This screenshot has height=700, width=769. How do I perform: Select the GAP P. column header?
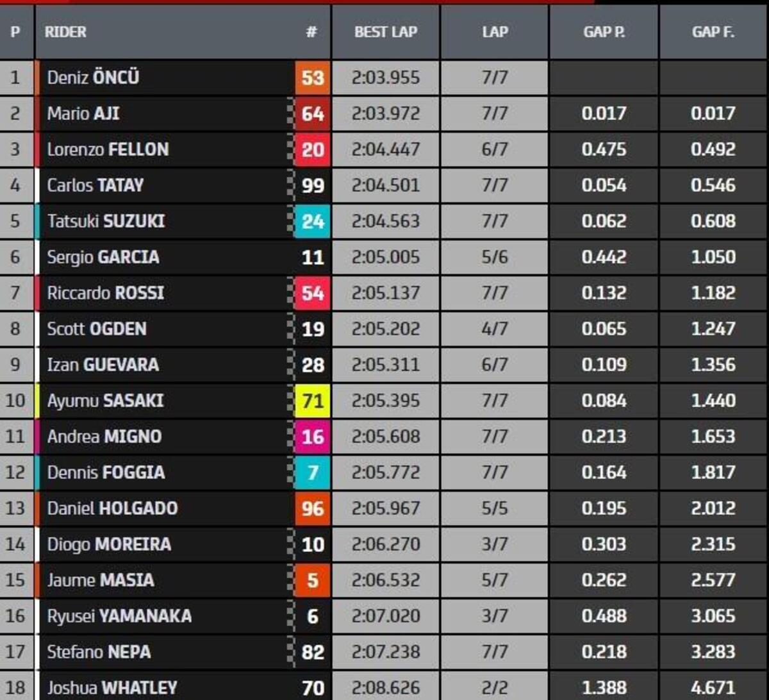(604, 32)
